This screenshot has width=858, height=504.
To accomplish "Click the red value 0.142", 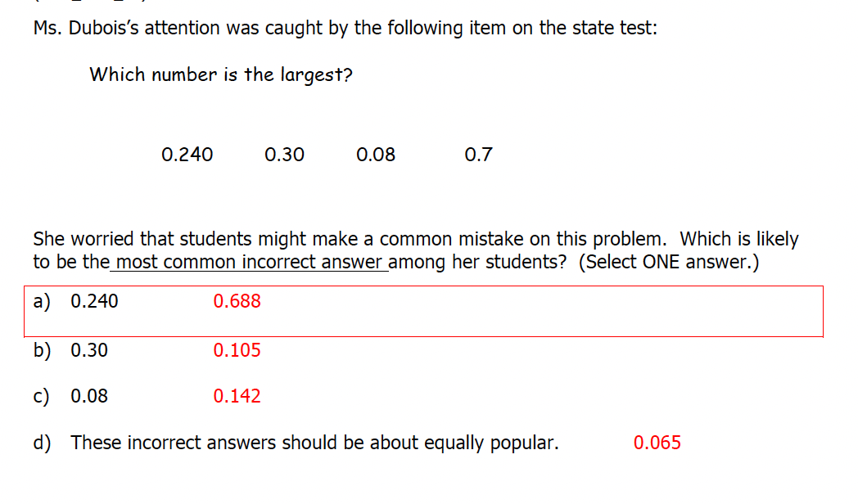I will 237,397.
